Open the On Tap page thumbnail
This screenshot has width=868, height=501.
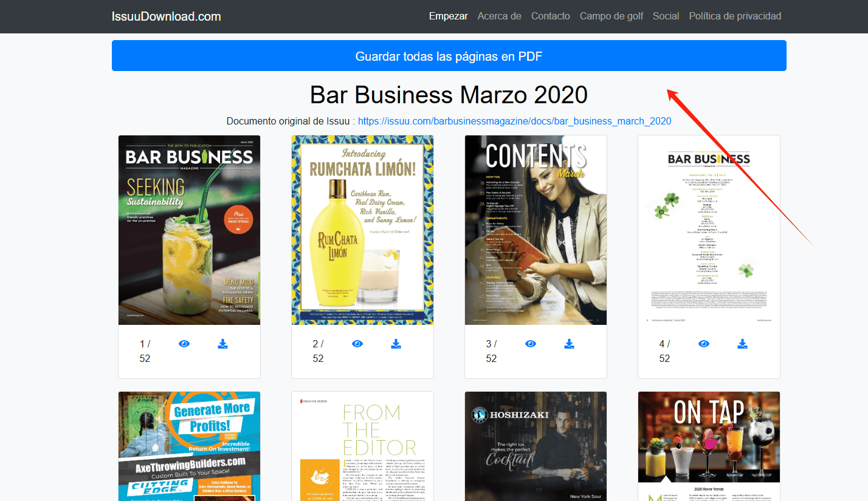709,446
